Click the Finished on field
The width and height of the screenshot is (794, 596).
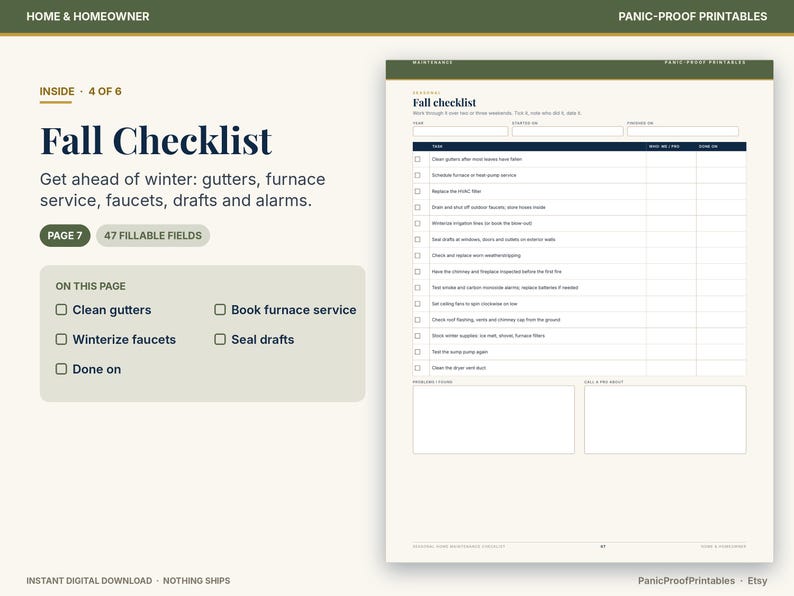[x=683, y=131]
